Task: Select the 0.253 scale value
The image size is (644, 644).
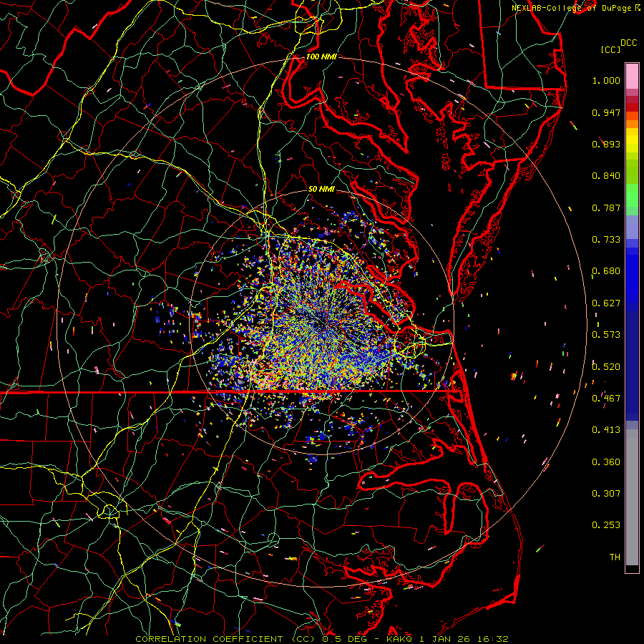Action: click(x=606, y=525)
